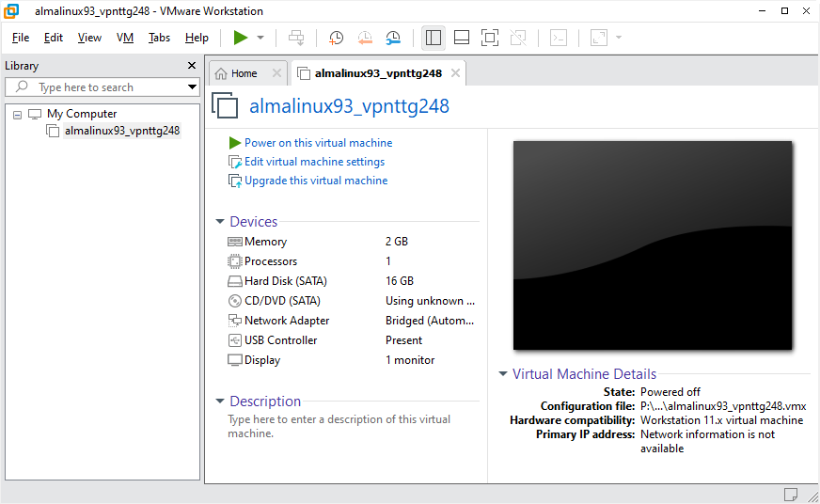
Task: Click the green Power On toolbar button
Action: coord(240,38)
